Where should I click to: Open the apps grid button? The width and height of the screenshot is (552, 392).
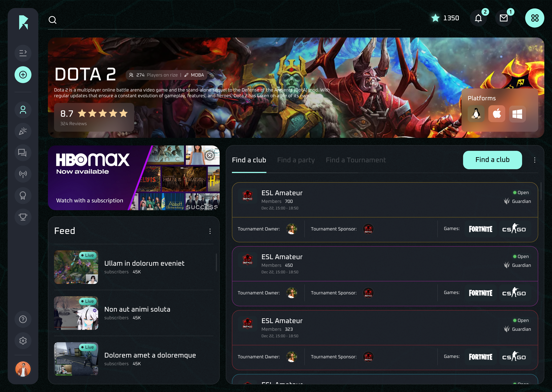pos(534,18)
